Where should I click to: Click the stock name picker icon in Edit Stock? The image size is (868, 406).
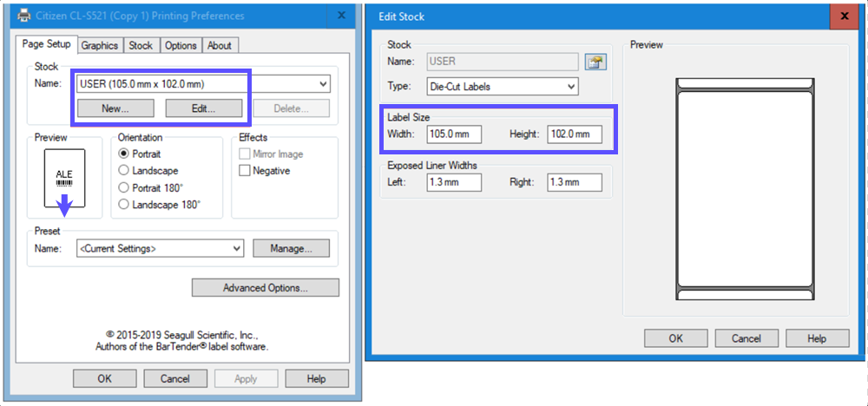click(x=595, y=62)
